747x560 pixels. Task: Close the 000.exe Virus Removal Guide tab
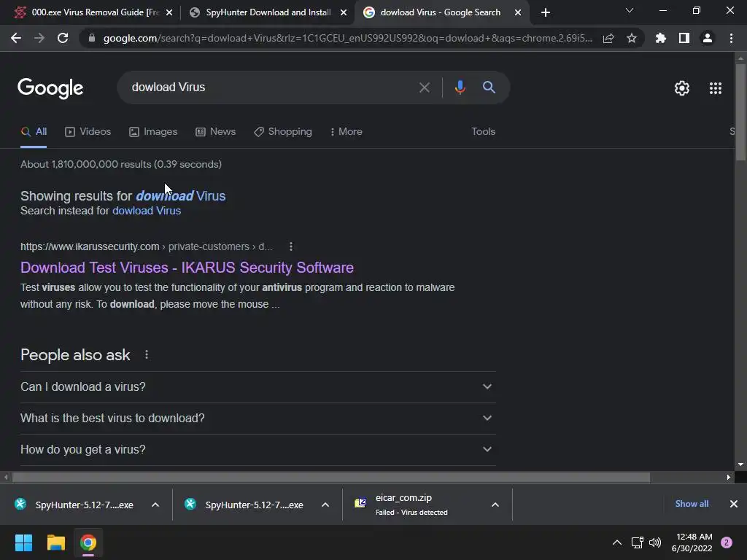169,12
